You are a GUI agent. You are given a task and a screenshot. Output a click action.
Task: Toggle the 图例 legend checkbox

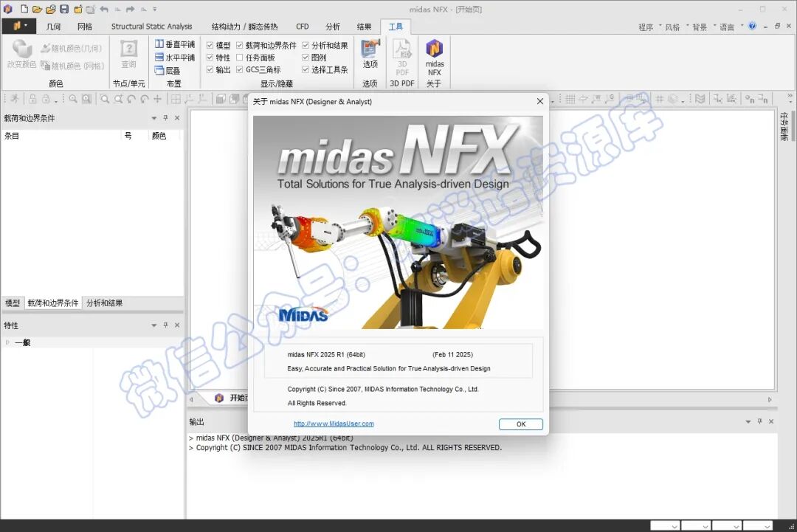click(x=306, y=58)
